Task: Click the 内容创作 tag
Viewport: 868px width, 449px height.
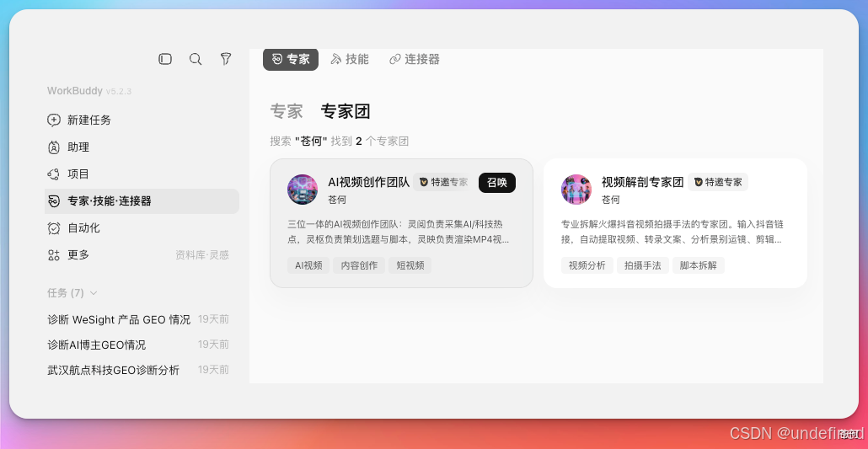Action: pyautogui.click(x=359, y=265)
